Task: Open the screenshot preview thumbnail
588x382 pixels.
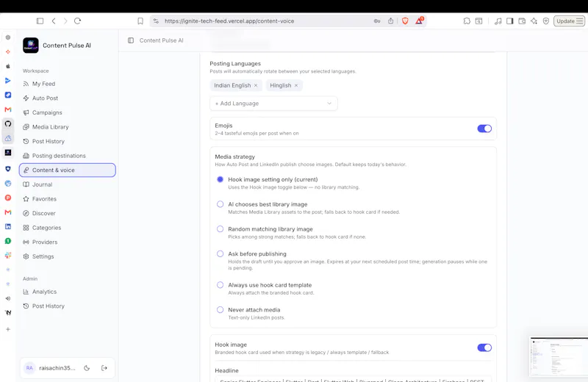Action: 559,356
